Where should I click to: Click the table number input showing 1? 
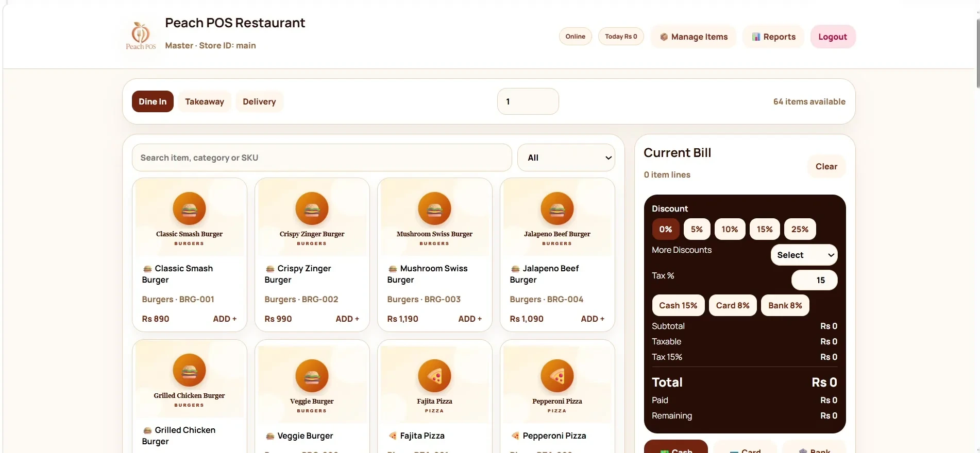tap(528, 101)
